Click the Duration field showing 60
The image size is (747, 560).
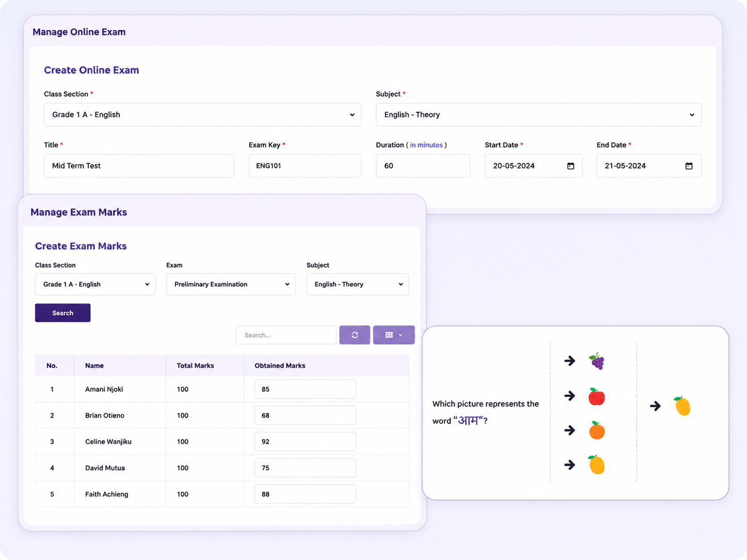tap(423, 166)
